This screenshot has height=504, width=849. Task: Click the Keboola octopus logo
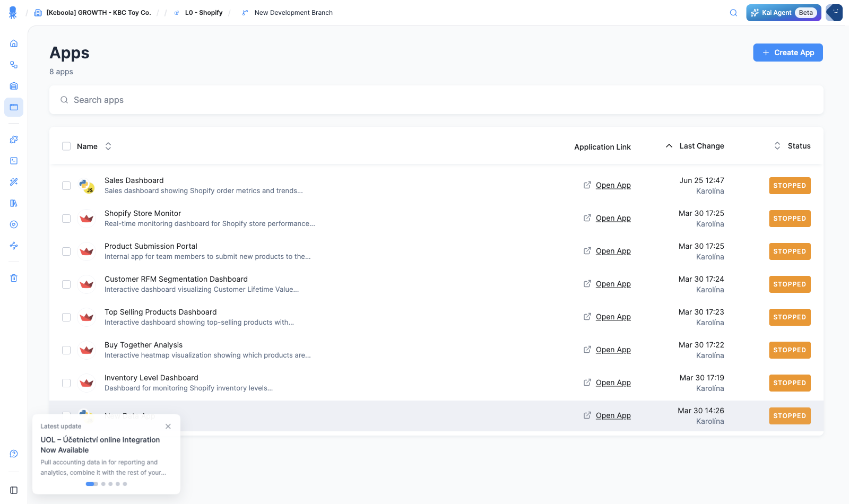13,13
